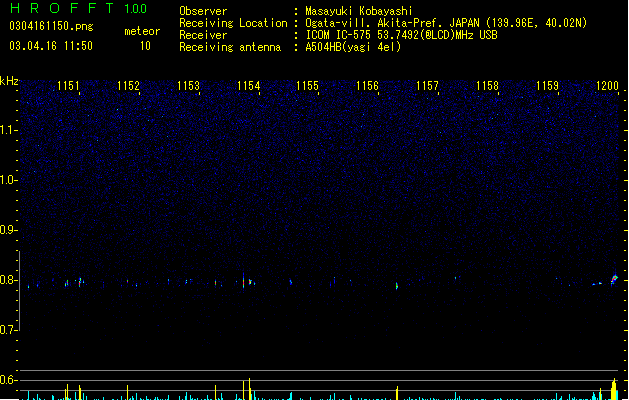Click the observer name Masayuki Kobayashi

coord(359,11)
